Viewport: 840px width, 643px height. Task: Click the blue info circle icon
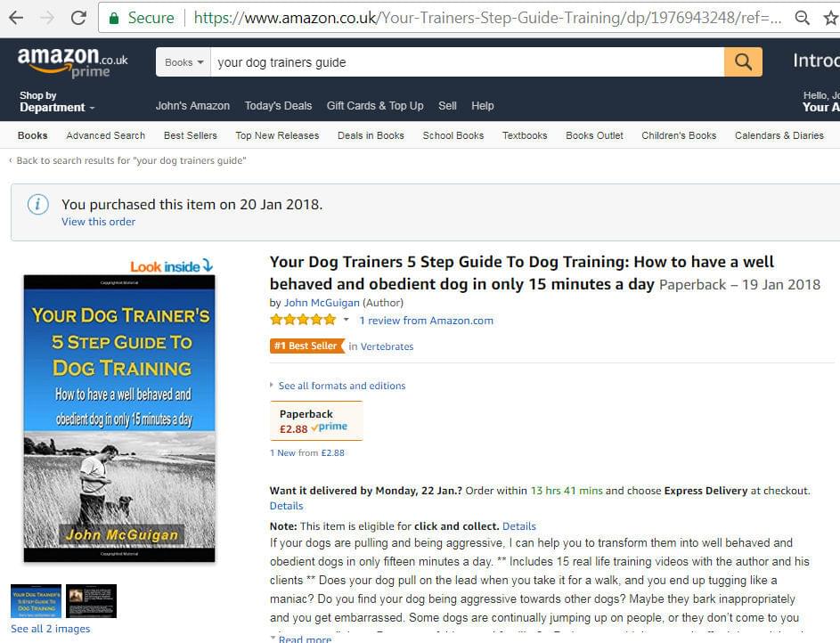[x=38, y=205]
